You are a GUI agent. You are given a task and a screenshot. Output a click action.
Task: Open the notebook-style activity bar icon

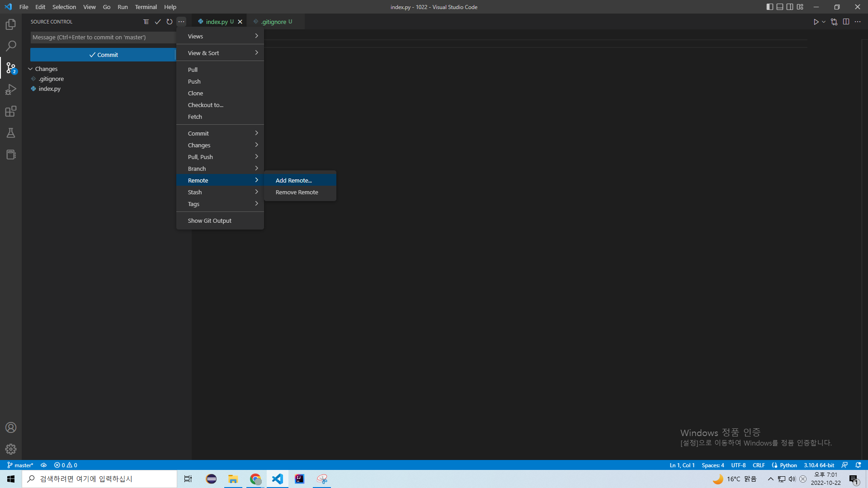(11, 155)
